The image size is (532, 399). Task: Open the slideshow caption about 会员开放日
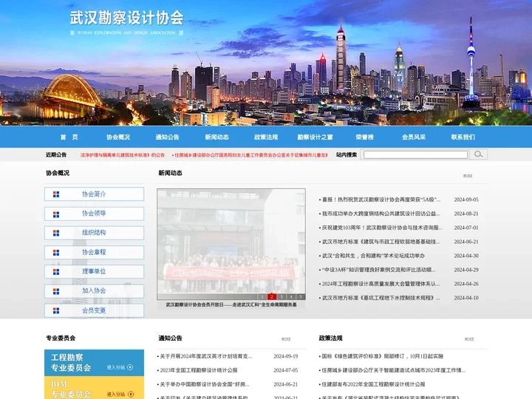tap(231, 304)
